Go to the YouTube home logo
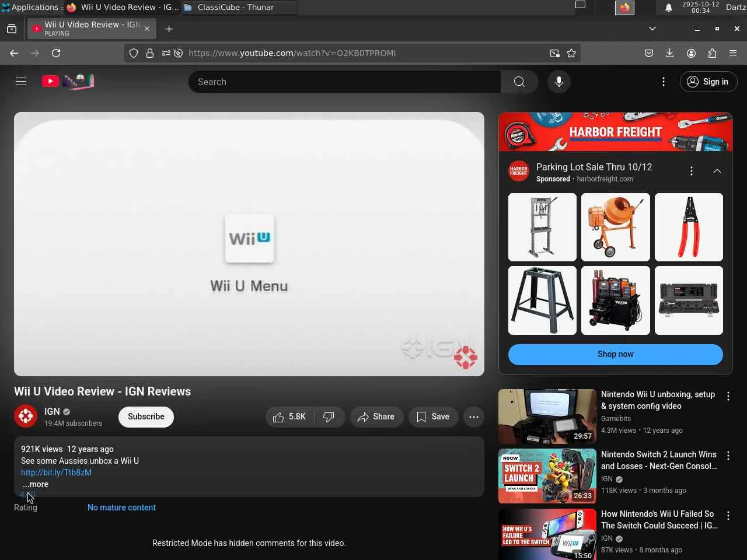Viewport: 747px width, 560px height. (68, 82)
